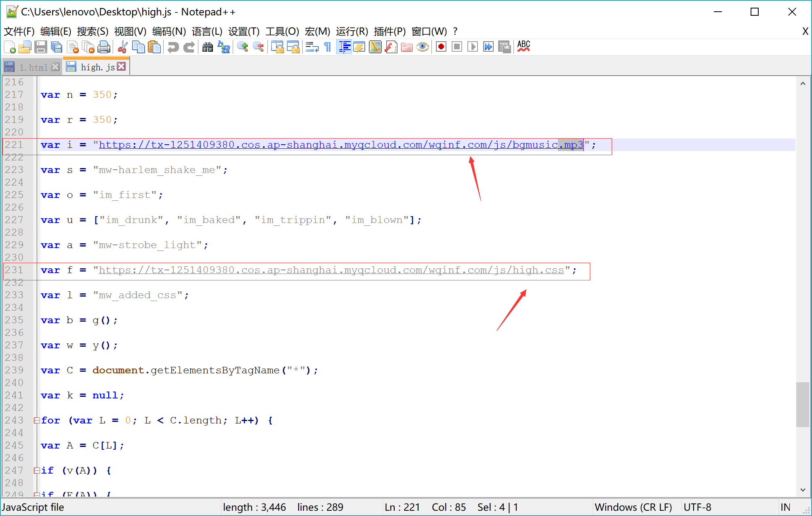The width and height of the screenshot is (812, 516).
Task: Click the high.css URL link
Action: click(331, 270)
